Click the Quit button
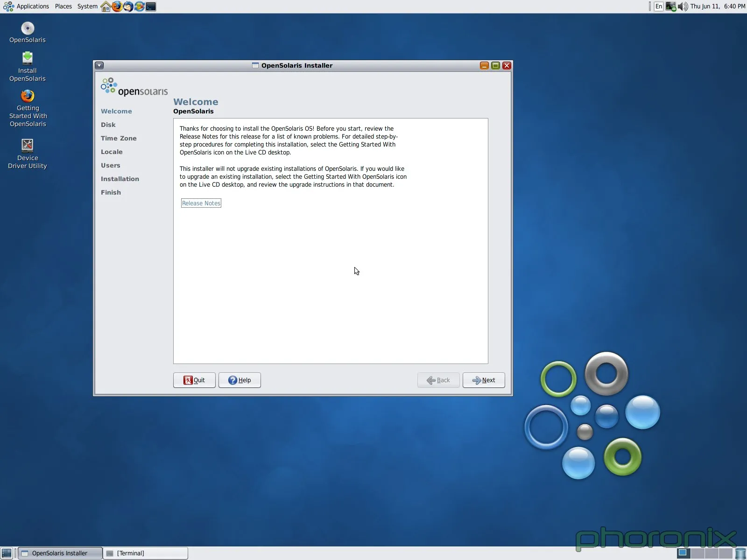The image size is (747, 560). pos(194,380)
